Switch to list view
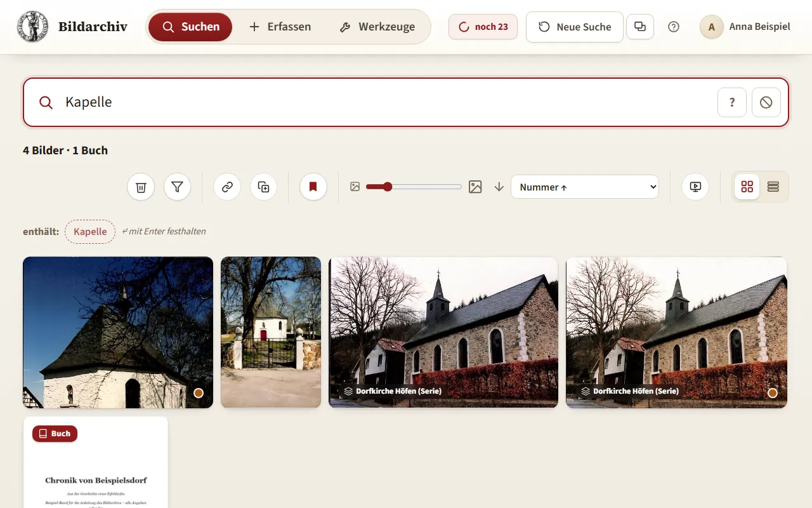Image resolution: width=812 pixels, height=508 pixels. (773, 187)
